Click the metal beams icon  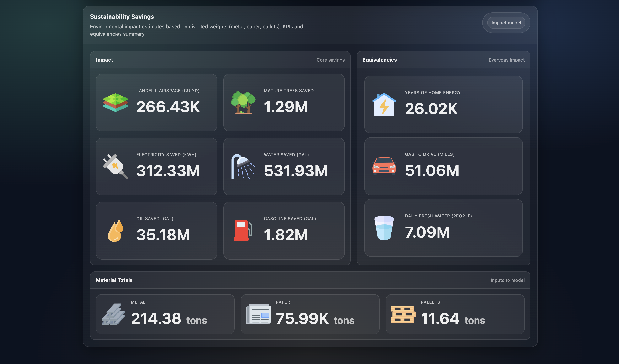pyautogui.click(x=113, y=314)
